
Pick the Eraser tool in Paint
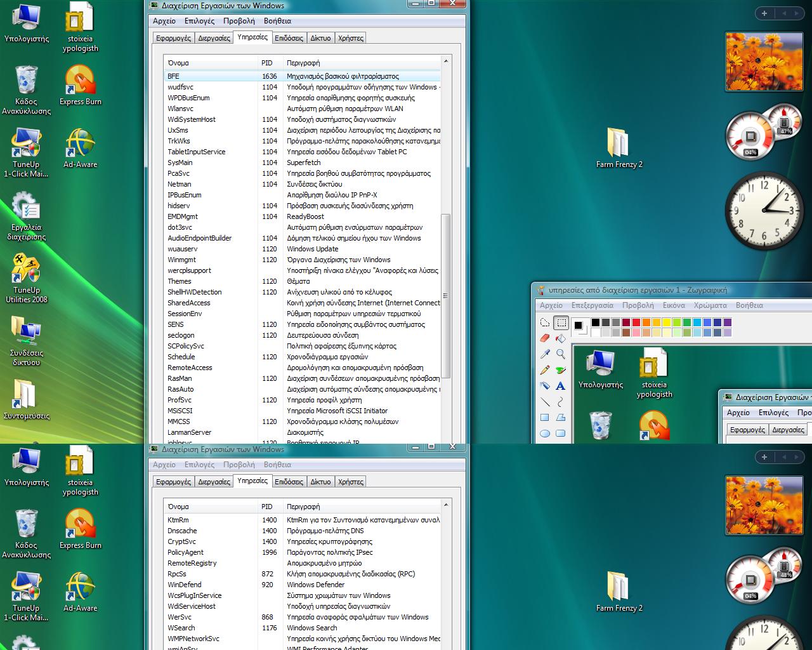[x=545, y=338]
